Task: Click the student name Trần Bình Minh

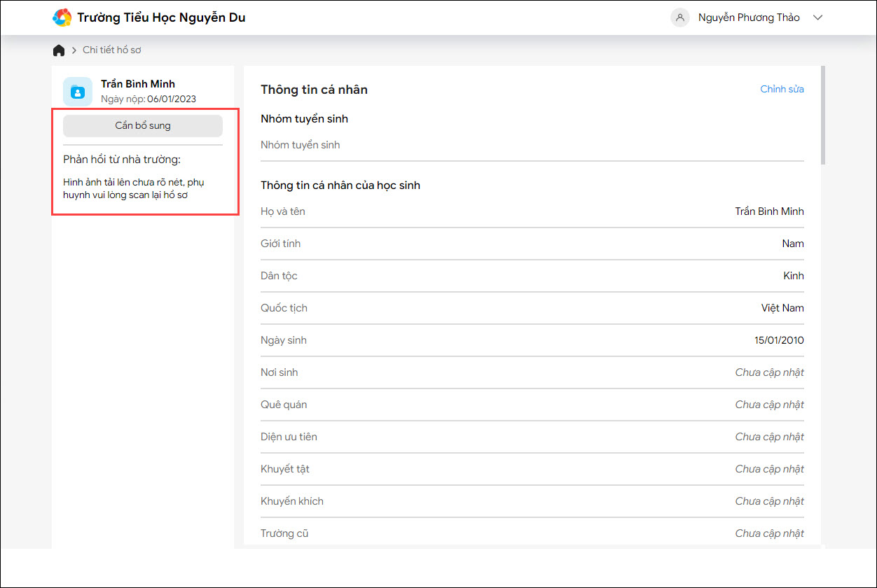Action: (x=138, y=84)
